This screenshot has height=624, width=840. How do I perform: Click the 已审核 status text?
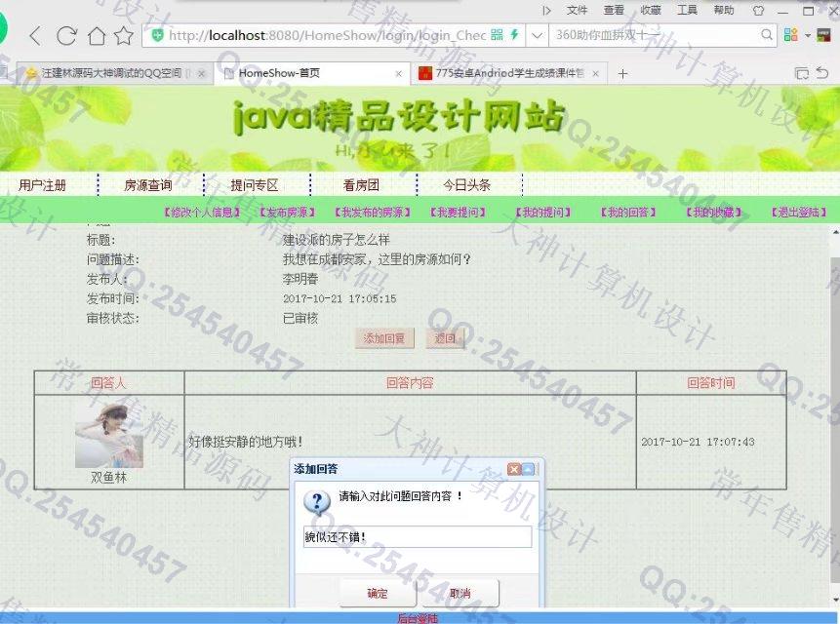[300, 319]
